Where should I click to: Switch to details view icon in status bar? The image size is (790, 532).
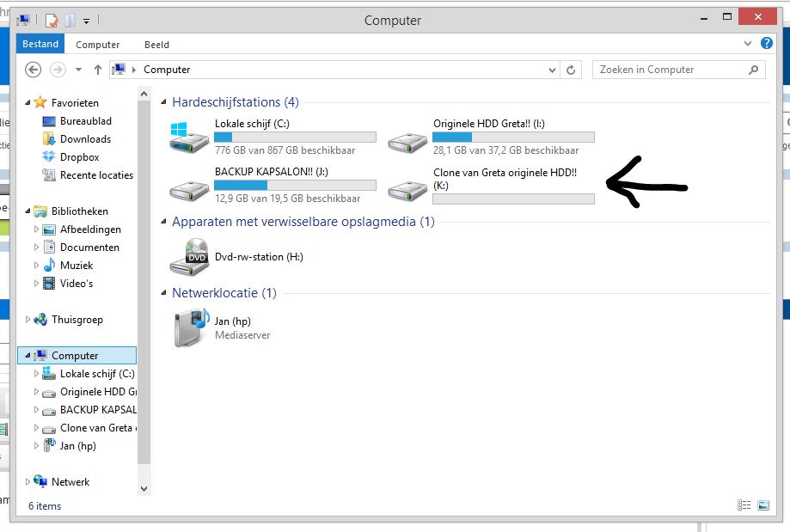coord(744,504)
